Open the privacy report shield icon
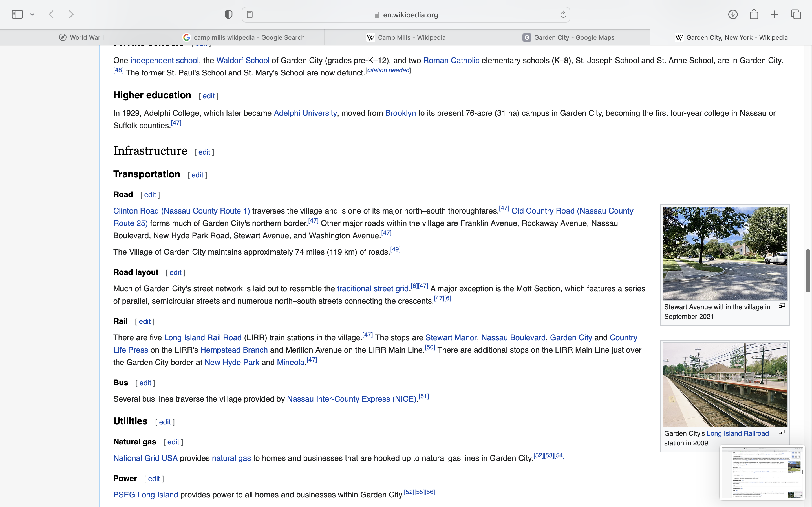 point(228,14)
